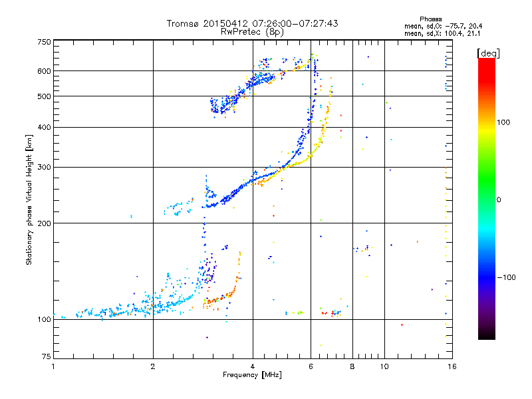Click the 'Frequency [MHz]' axis title
This screenshot has height=399, width=532.
252,375
